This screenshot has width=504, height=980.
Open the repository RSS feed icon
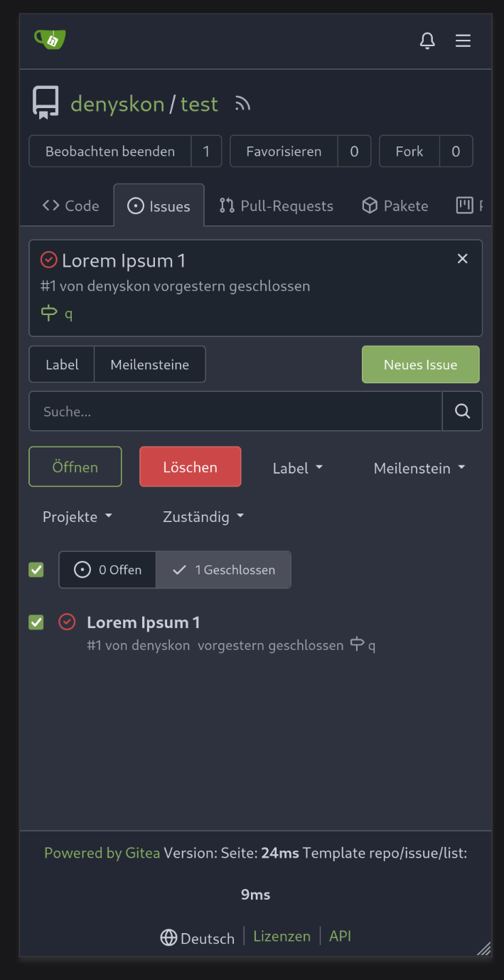[243, 105]
